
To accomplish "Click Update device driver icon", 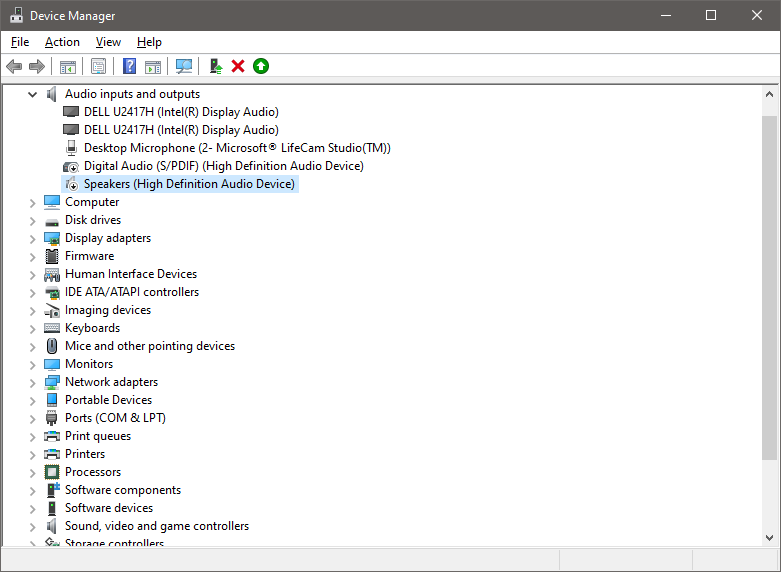I will pyautogui.click(x=215, y=66).
